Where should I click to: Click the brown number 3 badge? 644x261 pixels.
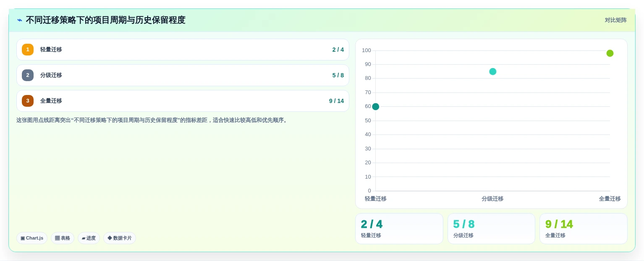28,101
